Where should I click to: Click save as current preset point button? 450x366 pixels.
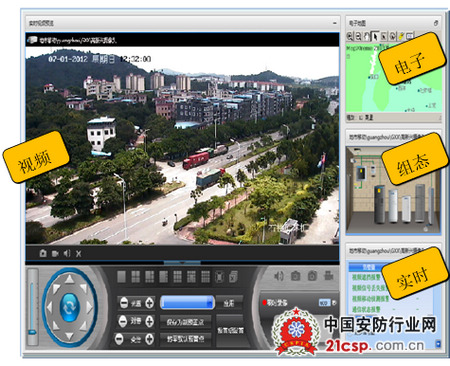click(x=185, y=322)
